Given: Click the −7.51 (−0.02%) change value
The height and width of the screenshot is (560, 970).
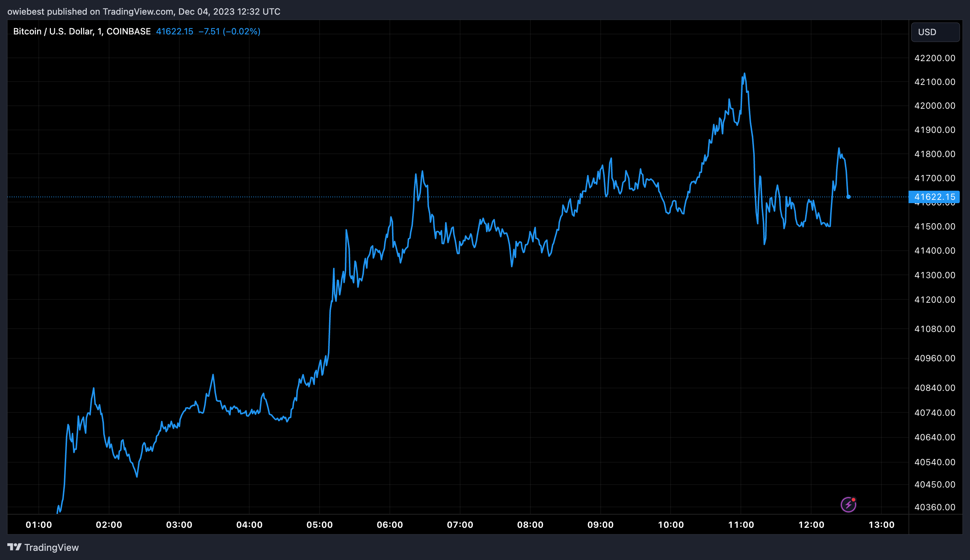Looking at the screenshot, I should tap(229, 31).
